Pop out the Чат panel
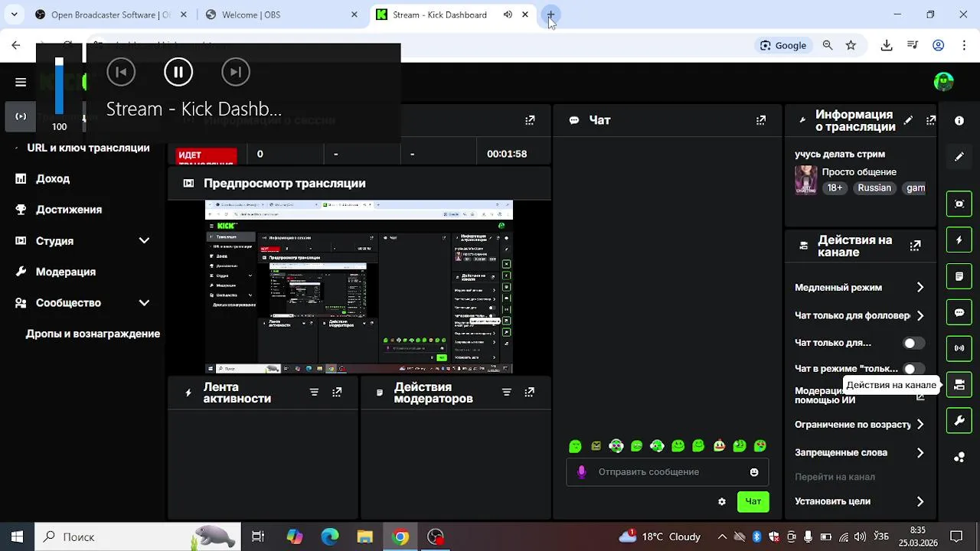Viewport: 980px width, 551px height. 761,120
